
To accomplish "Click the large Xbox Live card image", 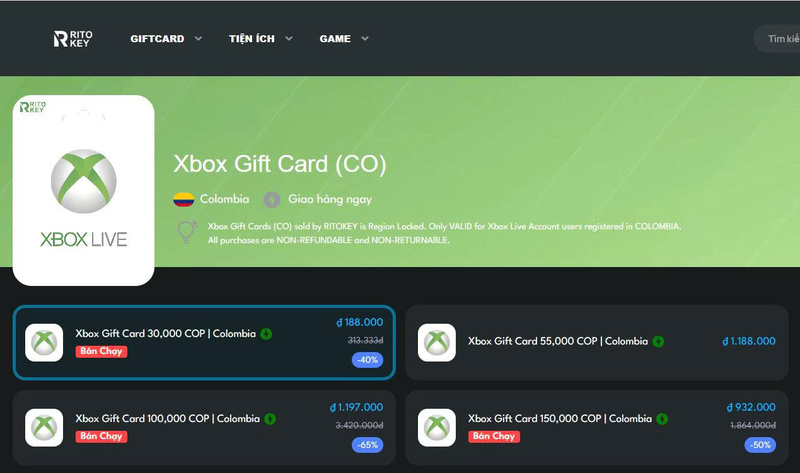I will 84,190.
